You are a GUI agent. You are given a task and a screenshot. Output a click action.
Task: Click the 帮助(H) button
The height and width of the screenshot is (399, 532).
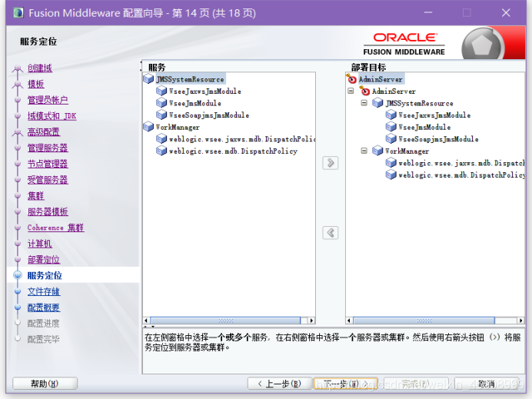point(45,384)
